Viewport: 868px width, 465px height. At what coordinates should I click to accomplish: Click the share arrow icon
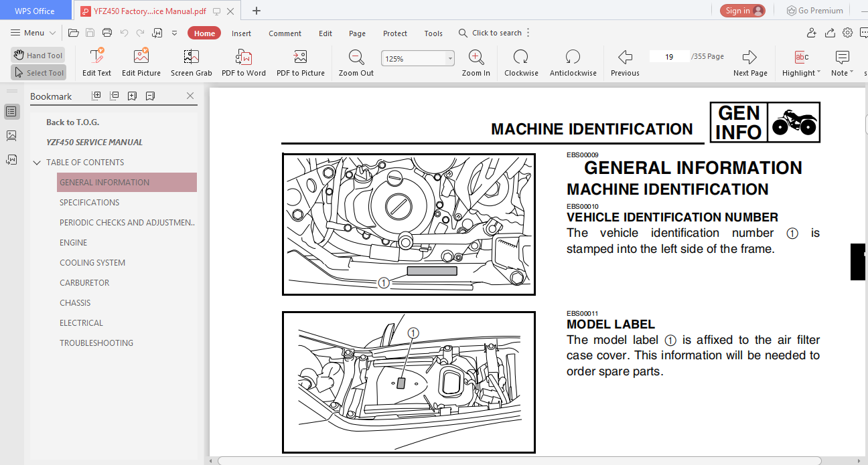830,33
